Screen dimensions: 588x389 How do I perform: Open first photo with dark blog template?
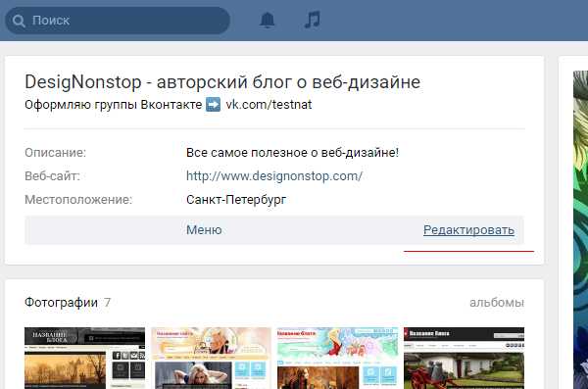84,358
